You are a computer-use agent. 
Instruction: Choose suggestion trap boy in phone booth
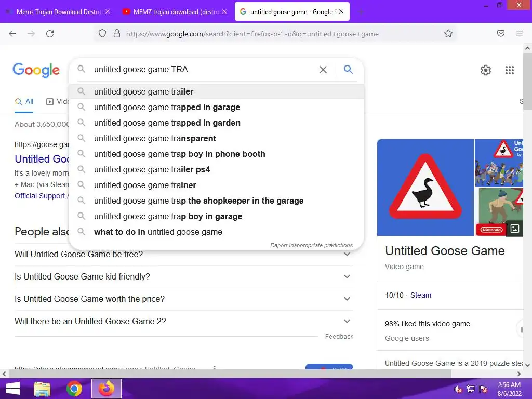pos(216,154)
